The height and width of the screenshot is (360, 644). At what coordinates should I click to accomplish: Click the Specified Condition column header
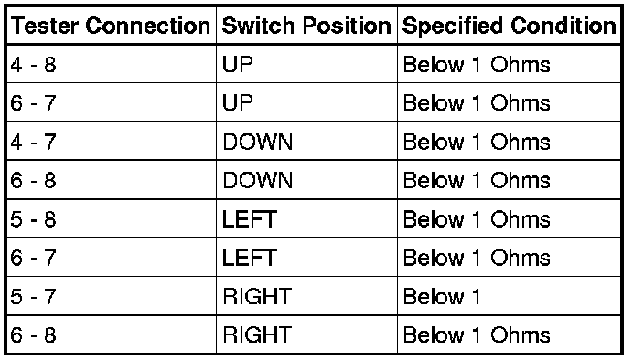509,26
